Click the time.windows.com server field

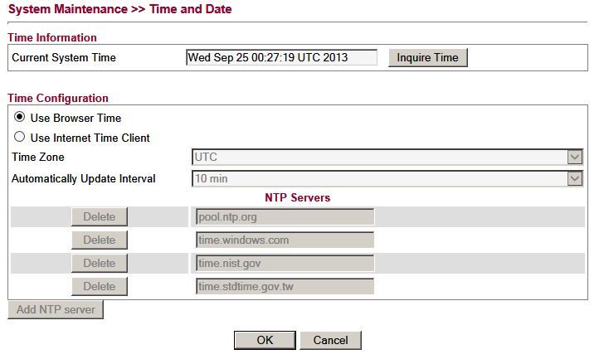283,240
